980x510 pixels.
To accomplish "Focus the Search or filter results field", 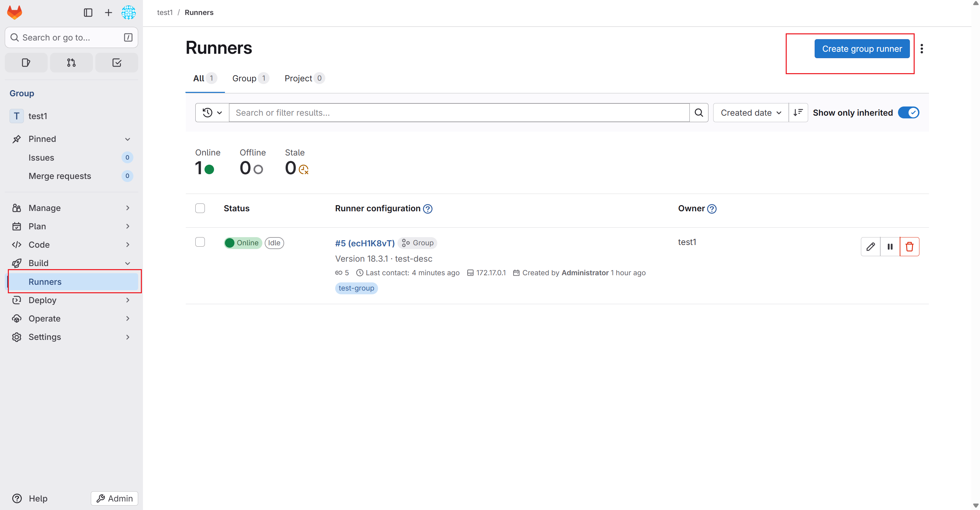I will point(458,113).
